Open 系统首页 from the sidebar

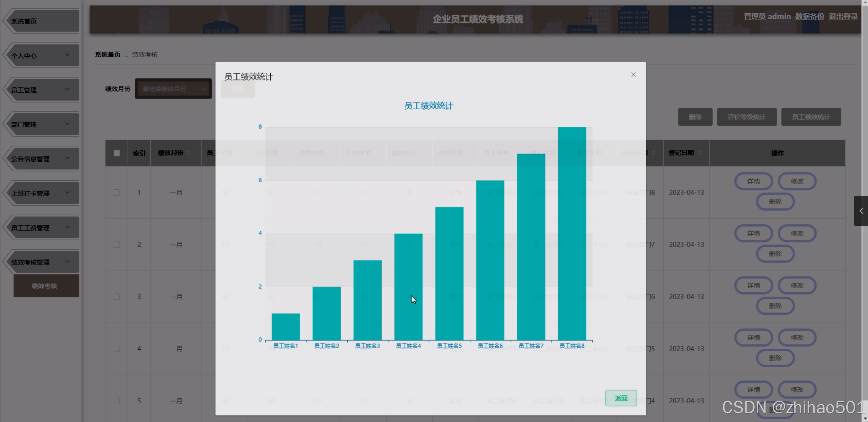coord(41,21)
